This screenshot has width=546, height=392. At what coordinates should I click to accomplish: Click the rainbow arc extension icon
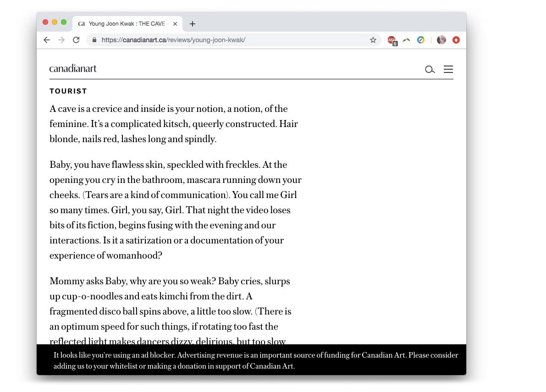[406, 40]
